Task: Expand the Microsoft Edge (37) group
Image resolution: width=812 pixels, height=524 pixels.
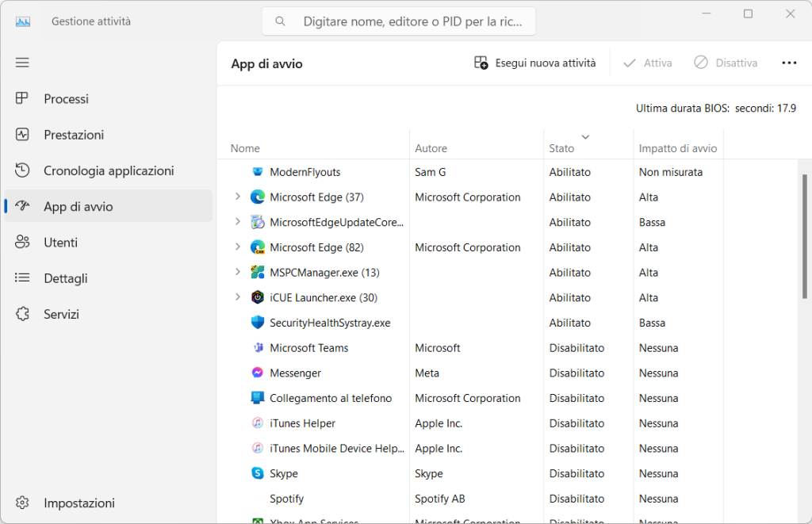Action: pyautogui.click(x=237, y=197)
